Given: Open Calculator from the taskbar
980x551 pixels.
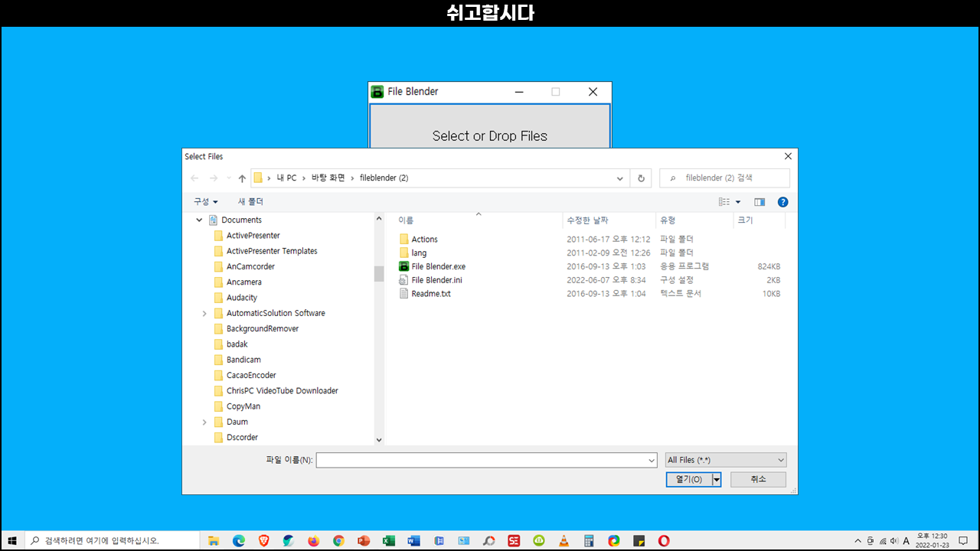Looking at the screenshot, I should click(589, 540).
